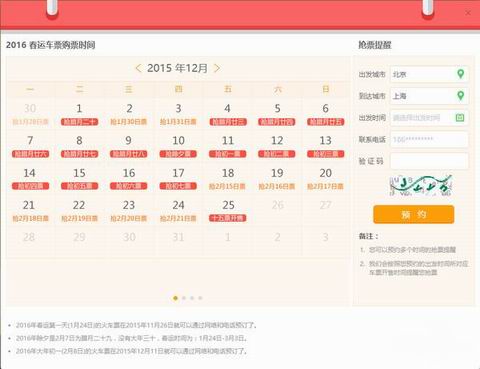Image resolution: width=480 pixels, height=369 pixels.
Task: Select December 4 in the calendar
Action: [228, 114]
